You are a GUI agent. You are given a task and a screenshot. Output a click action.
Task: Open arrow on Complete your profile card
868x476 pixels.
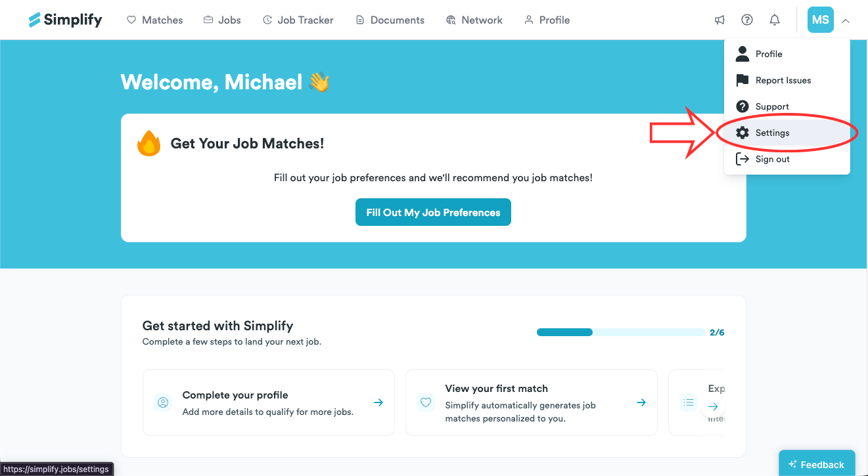pos(378,402)
